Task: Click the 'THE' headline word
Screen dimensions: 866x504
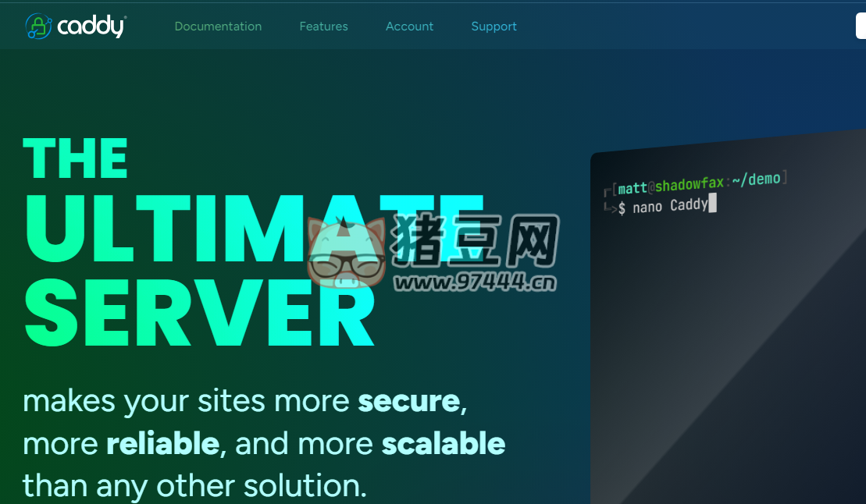Action: (x=75, y=158)
